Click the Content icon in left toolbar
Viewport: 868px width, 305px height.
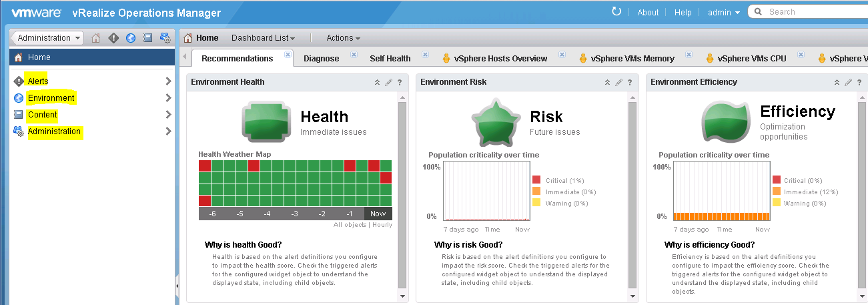(148, 38)
